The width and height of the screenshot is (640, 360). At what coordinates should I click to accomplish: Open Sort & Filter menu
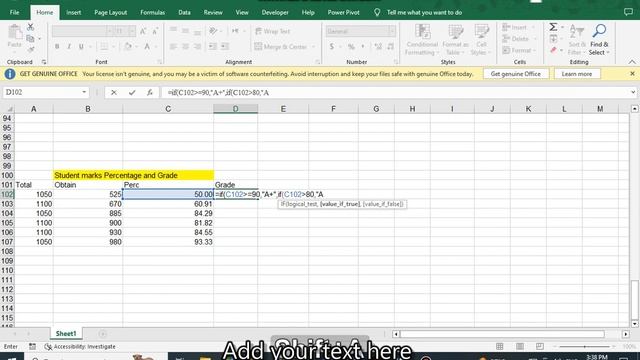[577, 40]
